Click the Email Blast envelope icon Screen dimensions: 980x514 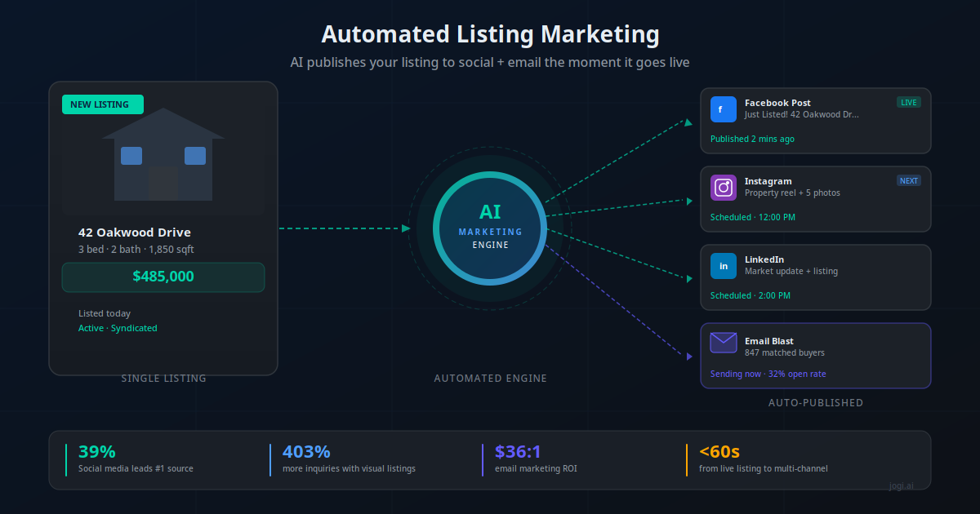click(x=724, y=343)
